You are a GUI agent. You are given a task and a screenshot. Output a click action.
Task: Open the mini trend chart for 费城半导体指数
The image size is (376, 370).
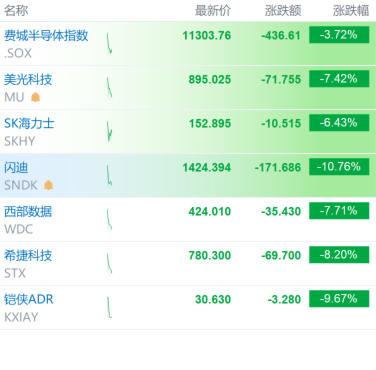pos(109,43)
